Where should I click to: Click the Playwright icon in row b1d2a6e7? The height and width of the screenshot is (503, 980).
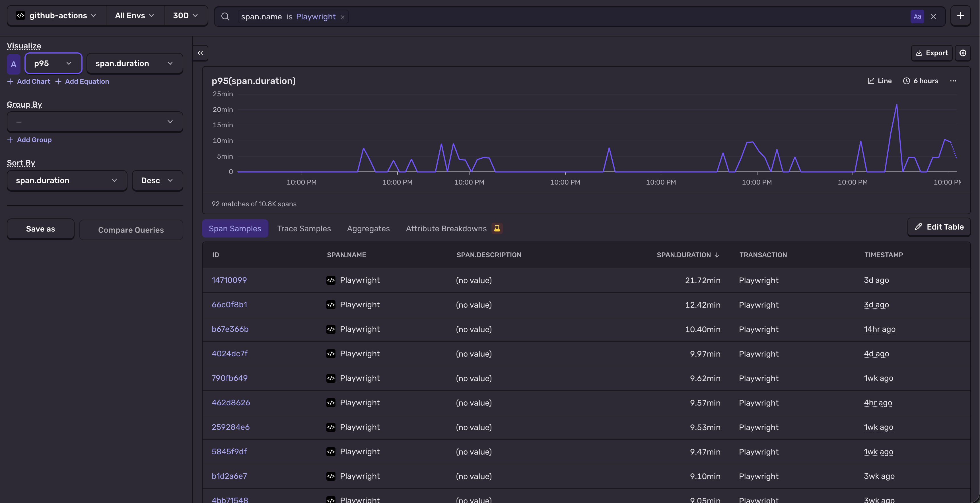331,476
